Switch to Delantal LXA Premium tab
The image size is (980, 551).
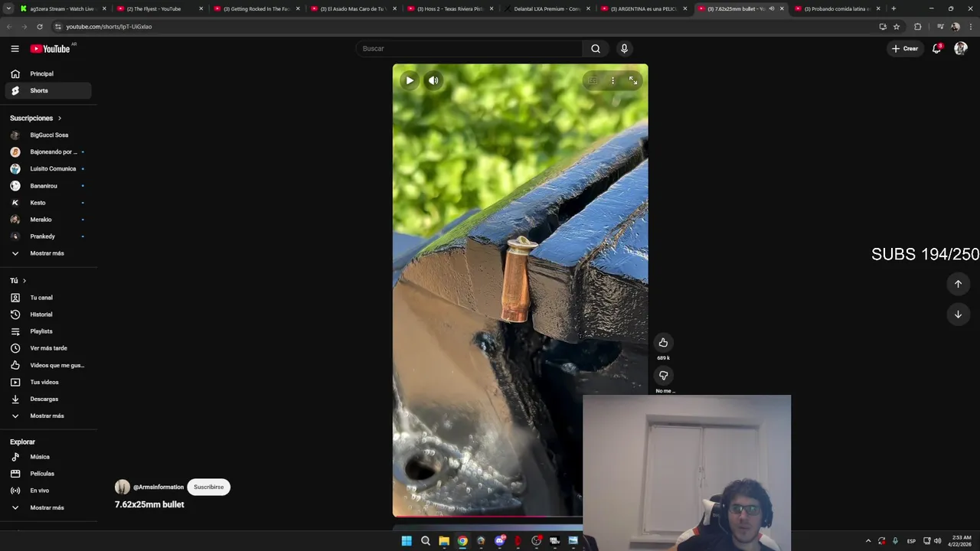pyautogui.click(x=547, y=8)
